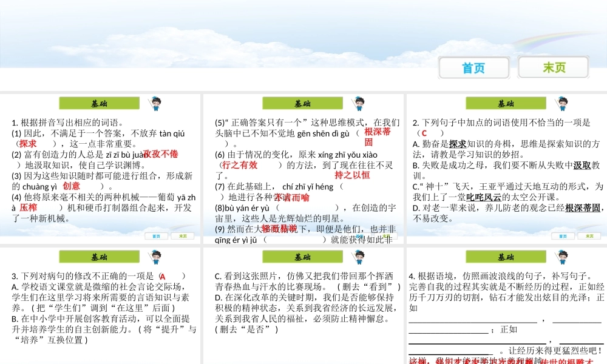The height and width of the screenshot is (364, 607).
Task: Click the red answer 探求 in item (1)
Action: pos(28,144)
